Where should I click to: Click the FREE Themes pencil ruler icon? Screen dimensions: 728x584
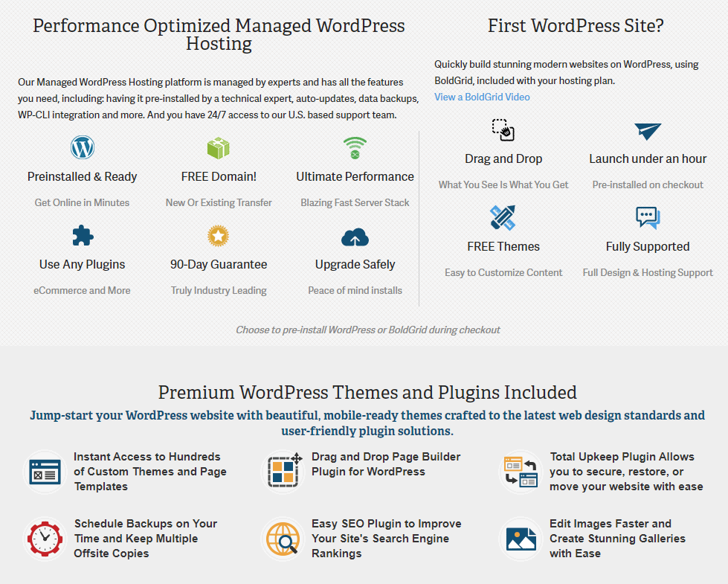[503, 218]
